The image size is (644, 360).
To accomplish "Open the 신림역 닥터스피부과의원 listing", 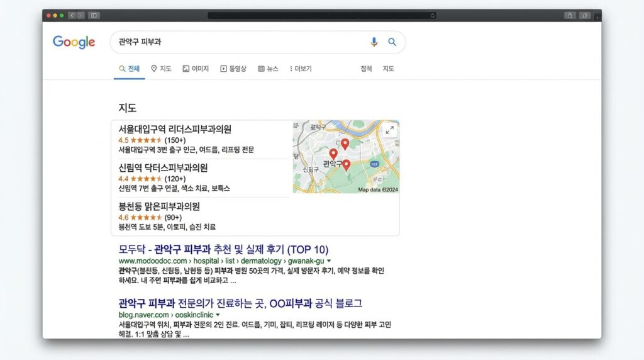I will (163, 167).
